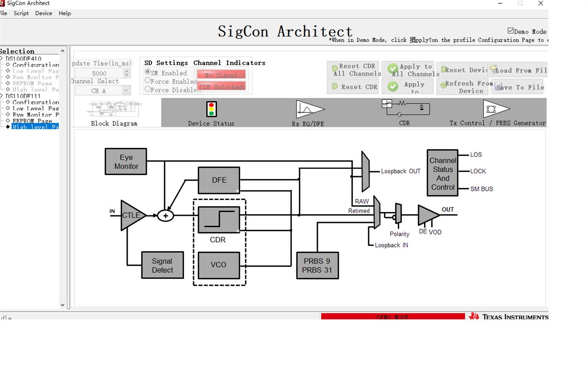Viewport: 588px width, 367px height.
Task: Click the Signal Detect block
Action: pos(163,265)
